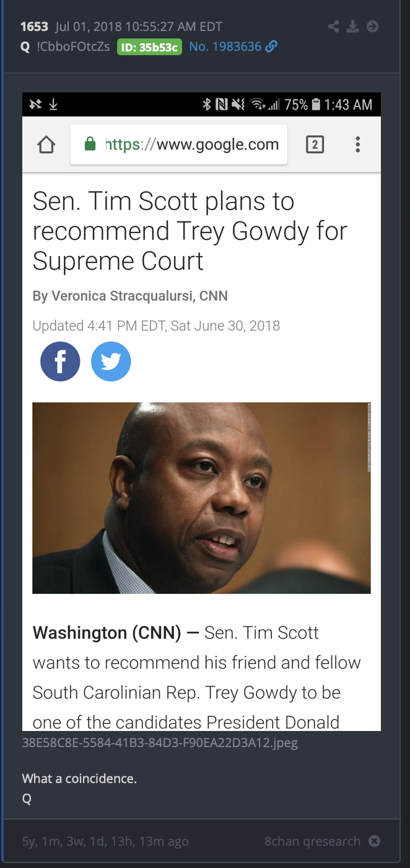Click the green ID: 35b53c badge
The image size is (410, 868).
pos(149,47)
